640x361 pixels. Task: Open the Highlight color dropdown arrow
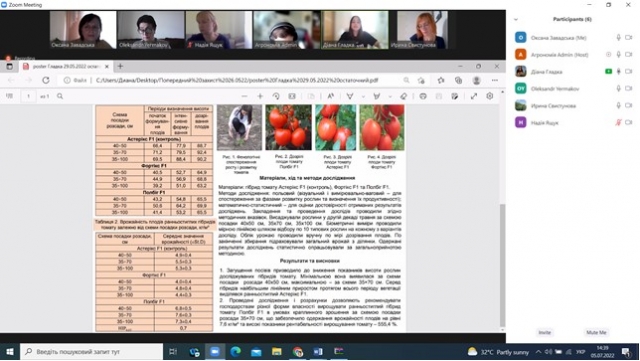pyautogui.click(x=390, y=96)
